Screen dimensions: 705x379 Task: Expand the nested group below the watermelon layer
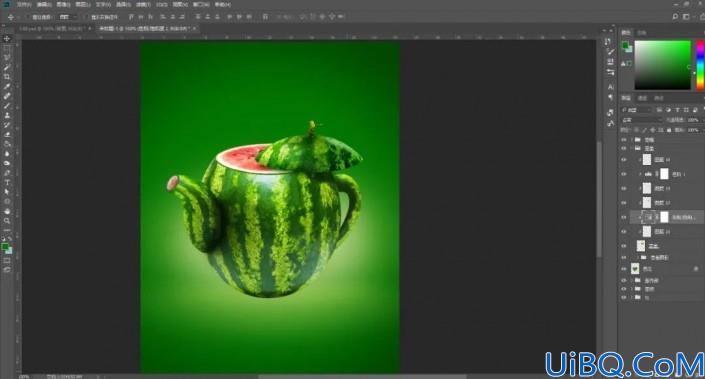point(638,258)
